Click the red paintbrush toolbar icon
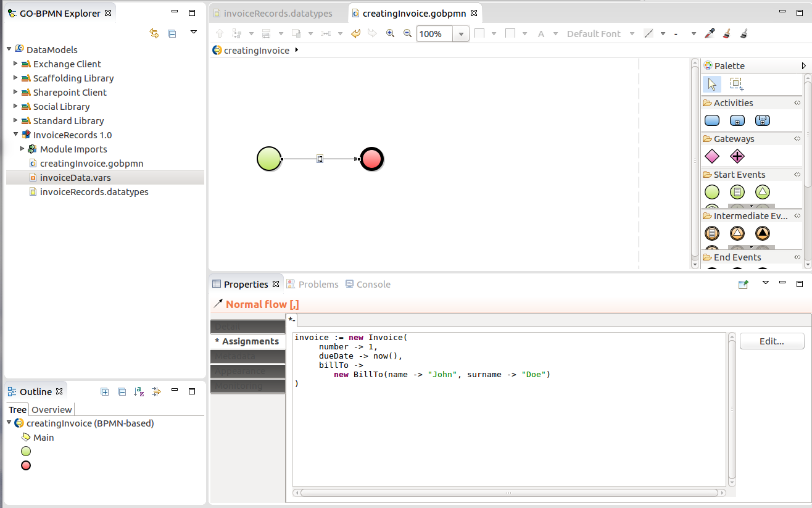 coord(727,33)
